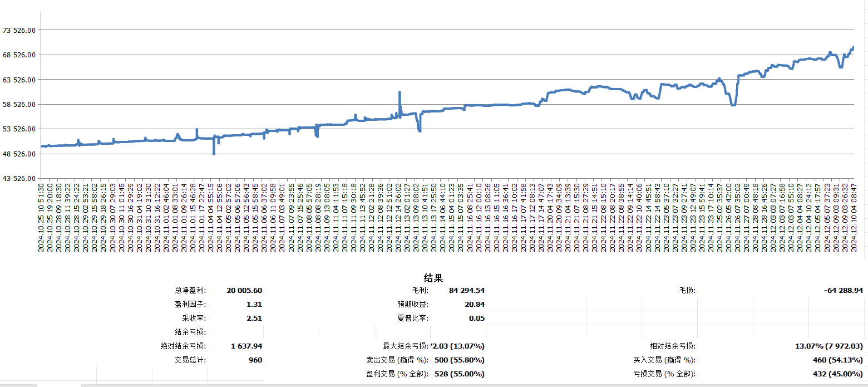Select the Sharpe ratio value 0.05
868x387 pixels.
click(x=477, y=318)
